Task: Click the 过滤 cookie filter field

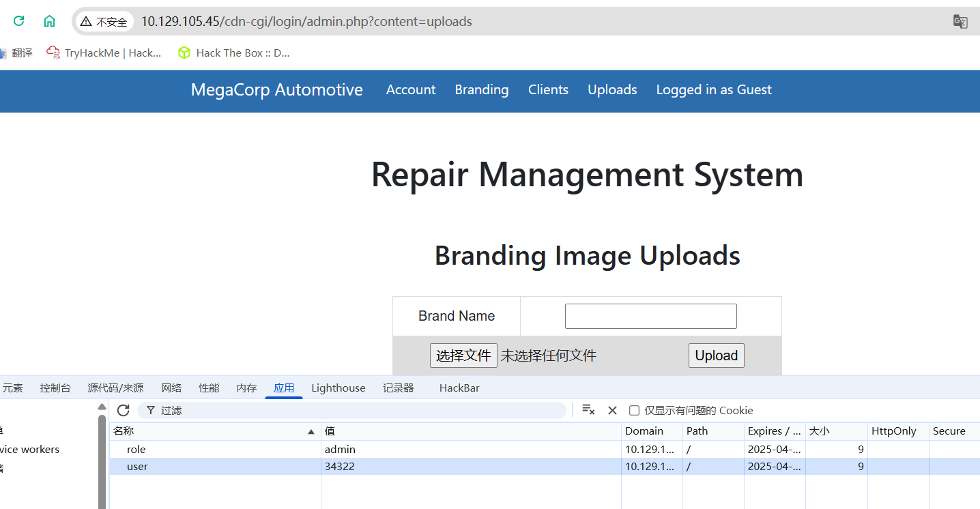Action: coord(351,410)
